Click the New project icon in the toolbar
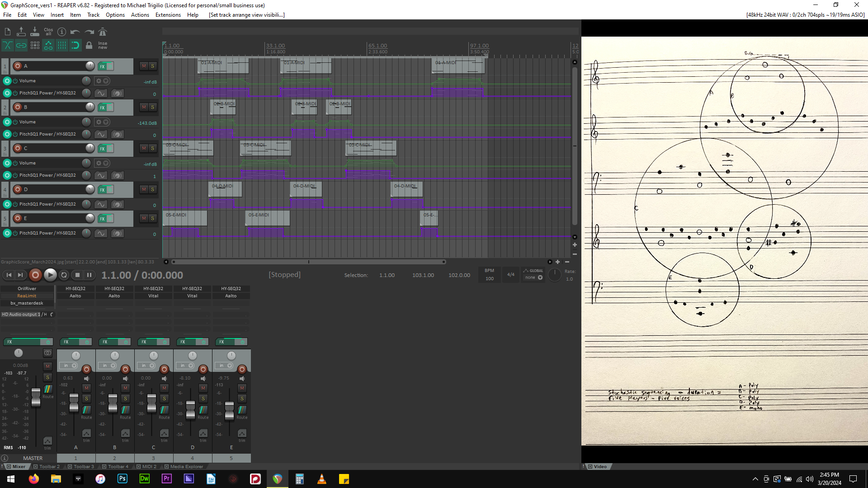Image resolution: width=868 pixels, height=488 pixels. pos(8,32)
